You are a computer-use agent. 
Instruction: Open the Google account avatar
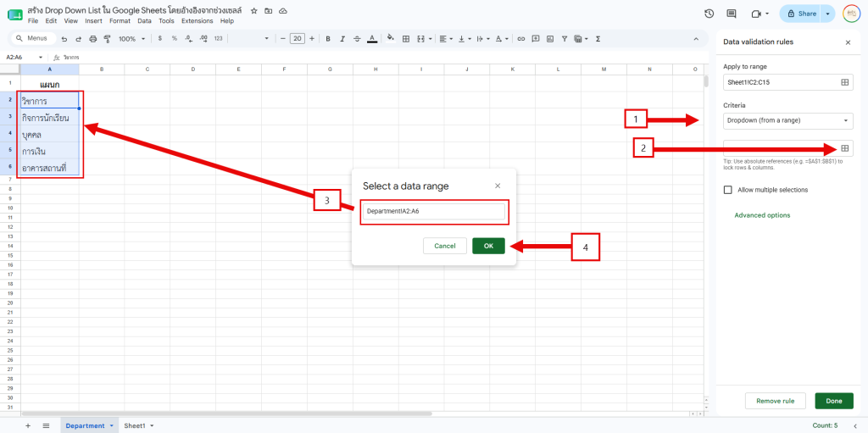(x=851, y=14)
